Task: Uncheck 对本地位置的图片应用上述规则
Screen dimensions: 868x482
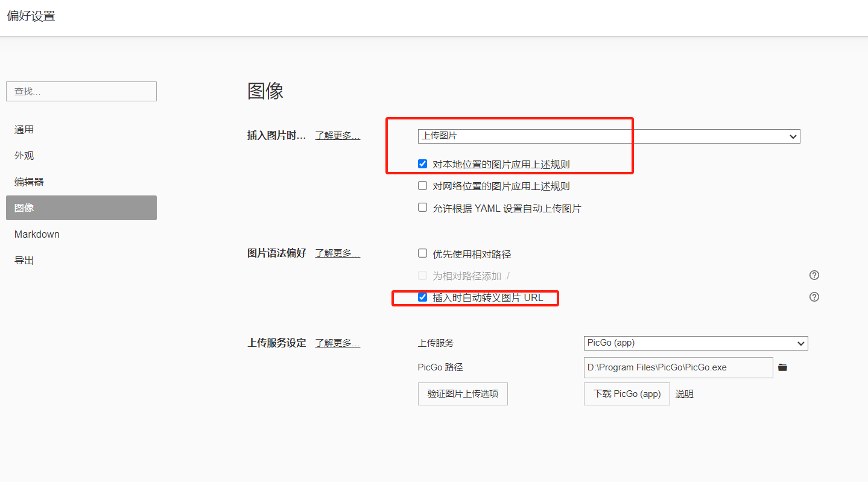Action: 423,164
